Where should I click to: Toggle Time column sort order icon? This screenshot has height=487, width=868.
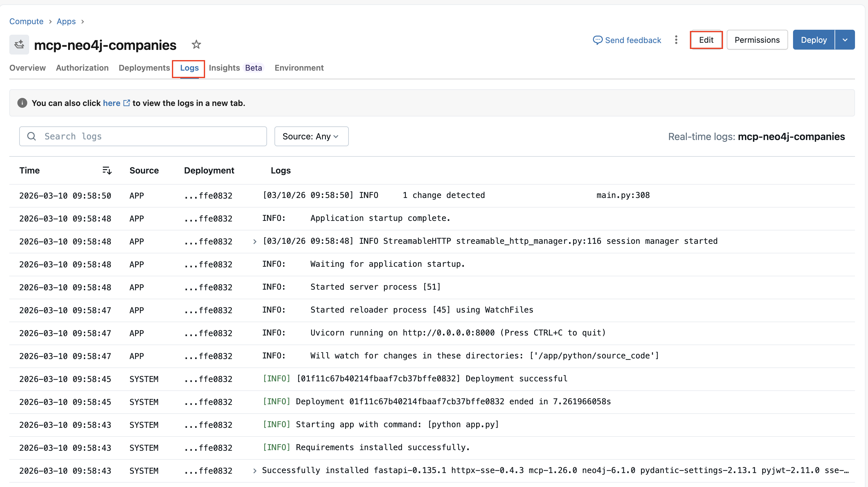coord(107,170)
